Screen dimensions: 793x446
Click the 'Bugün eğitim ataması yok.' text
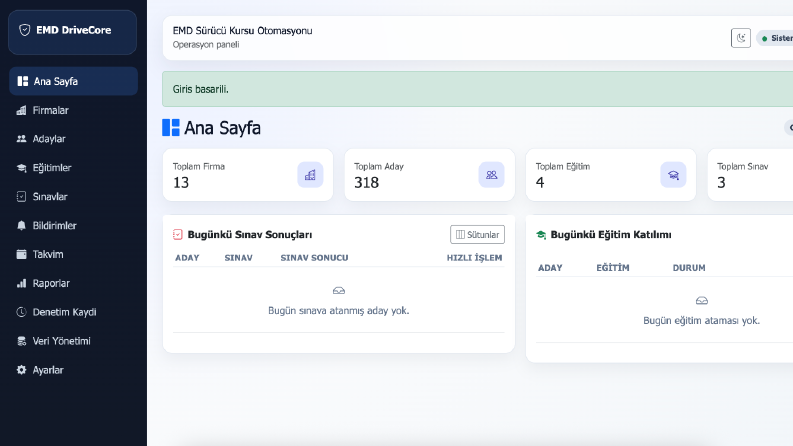tap(701, 321)
